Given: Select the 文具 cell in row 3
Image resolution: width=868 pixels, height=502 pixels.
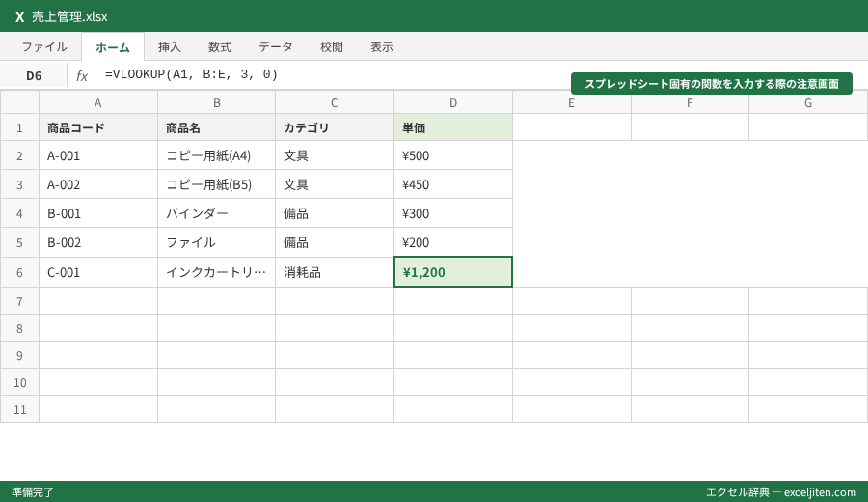Looking at the screenshot, I should click(335, 184).
